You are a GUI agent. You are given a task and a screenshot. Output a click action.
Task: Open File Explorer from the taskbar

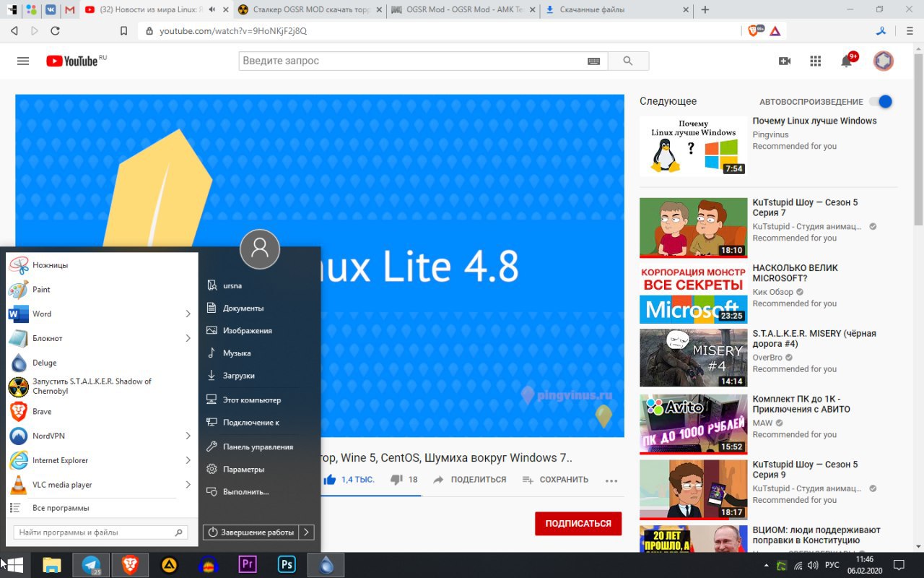pos(52,565)
